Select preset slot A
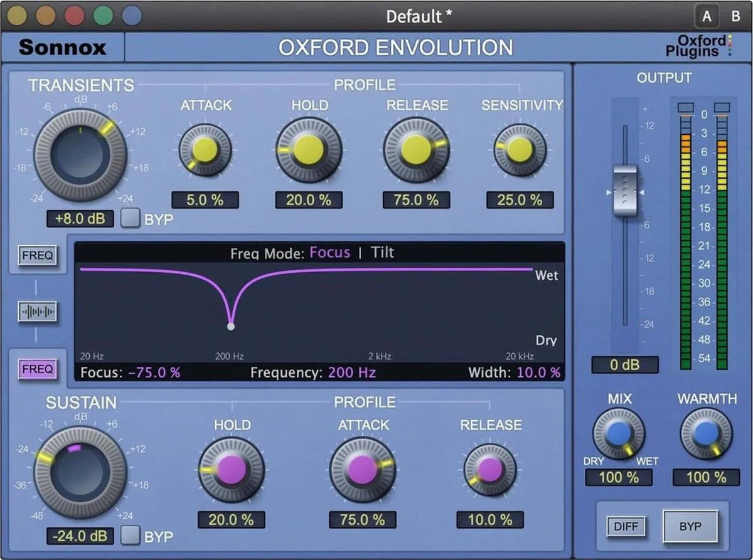 707,16
